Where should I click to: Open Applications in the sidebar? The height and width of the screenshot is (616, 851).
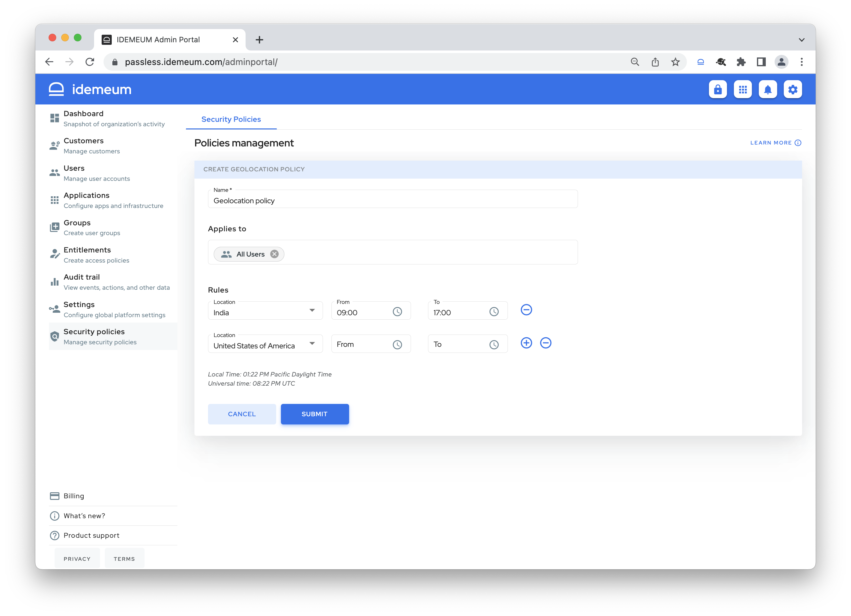pyautogui.click(x=113, y=200)
